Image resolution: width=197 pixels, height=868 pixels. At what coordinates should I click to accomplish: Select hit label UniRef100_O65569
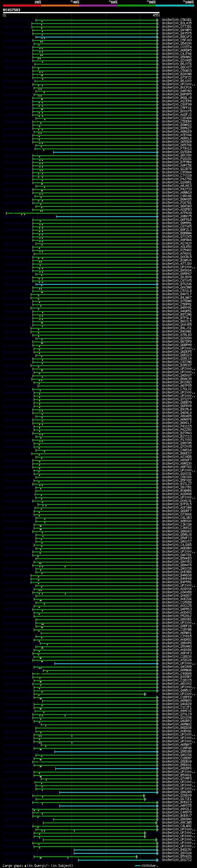(x=176, y=142)
